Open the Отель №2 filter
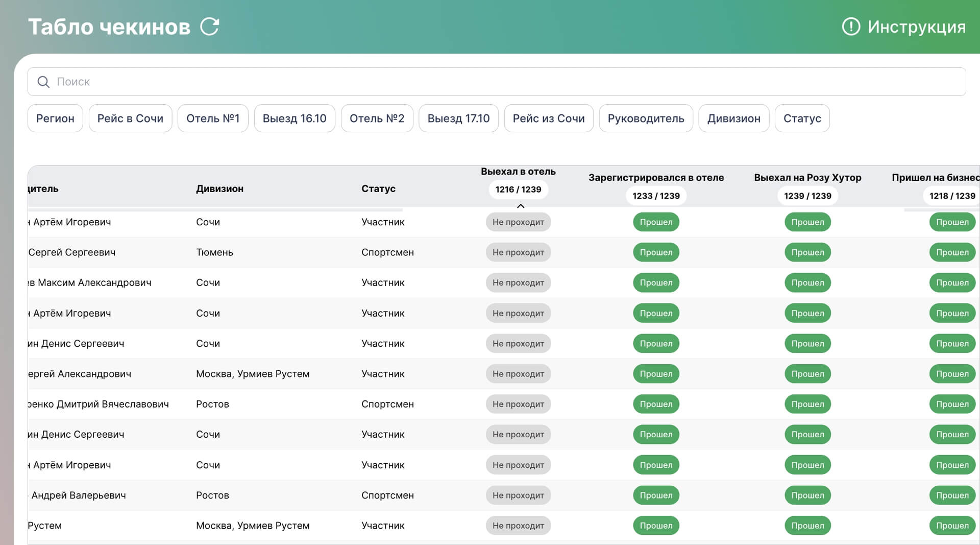The image size is (980, 545). [377, 119]
